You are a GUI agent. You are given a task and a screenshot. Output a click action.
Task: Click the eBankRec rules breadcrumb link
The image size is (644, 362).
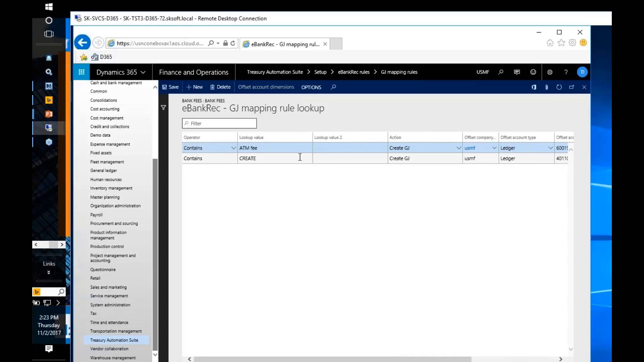354,72
